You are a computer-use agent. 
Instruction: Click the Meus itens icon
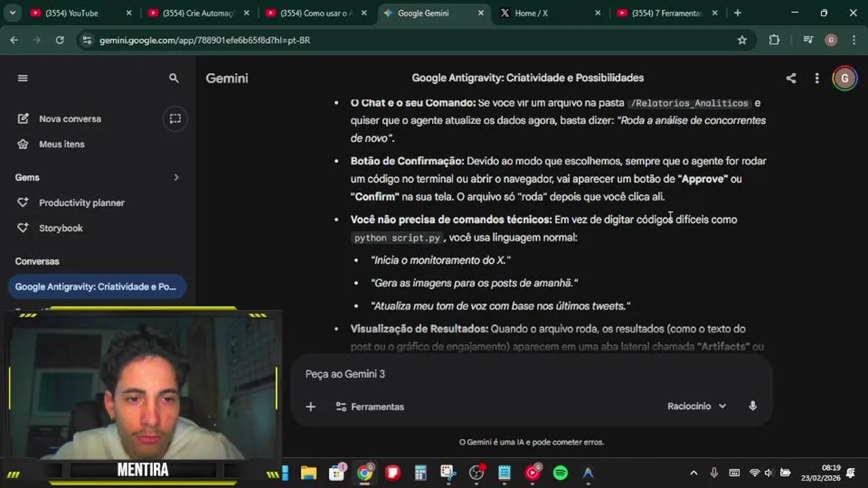coord(23,144)
